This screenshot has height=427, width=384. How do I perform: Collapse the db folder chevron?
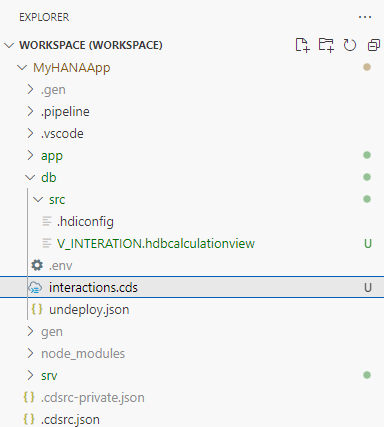click(x=30, y=177)
